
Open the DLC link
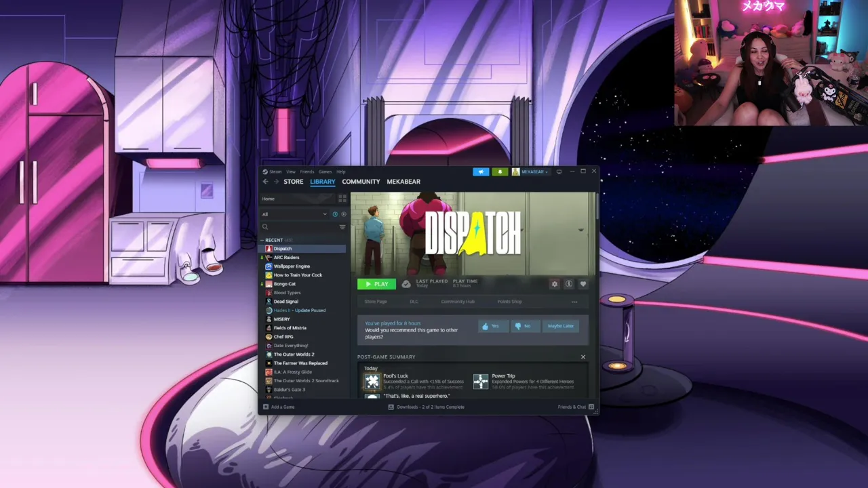pos(414,302)
